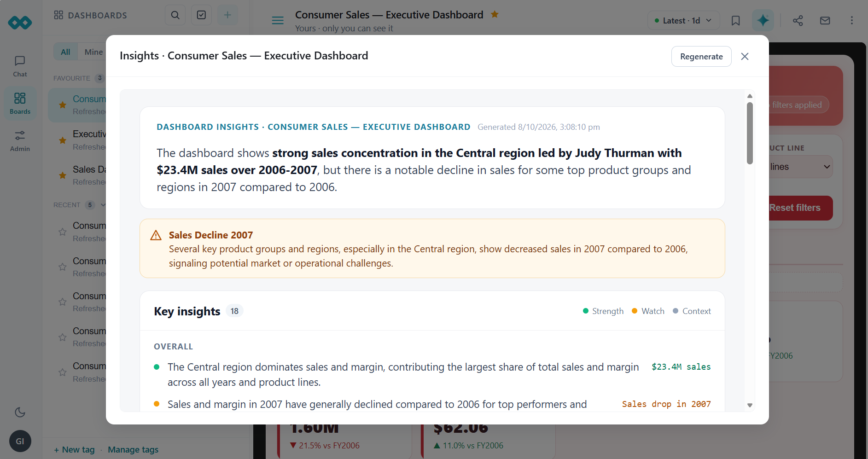Click the Key insights count badge 18
This screenshot has width=868, height=459.
tap(234, 311)
